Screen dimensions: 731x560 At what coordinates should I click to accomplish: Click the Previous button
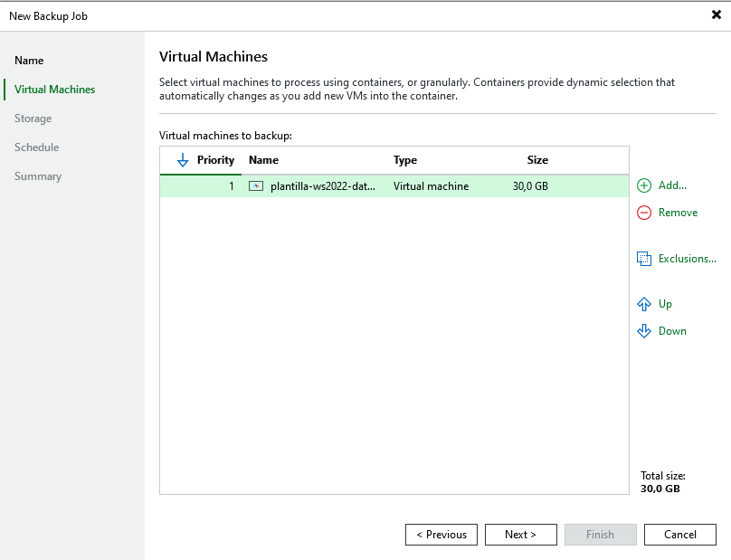click(x=441, y=535)
